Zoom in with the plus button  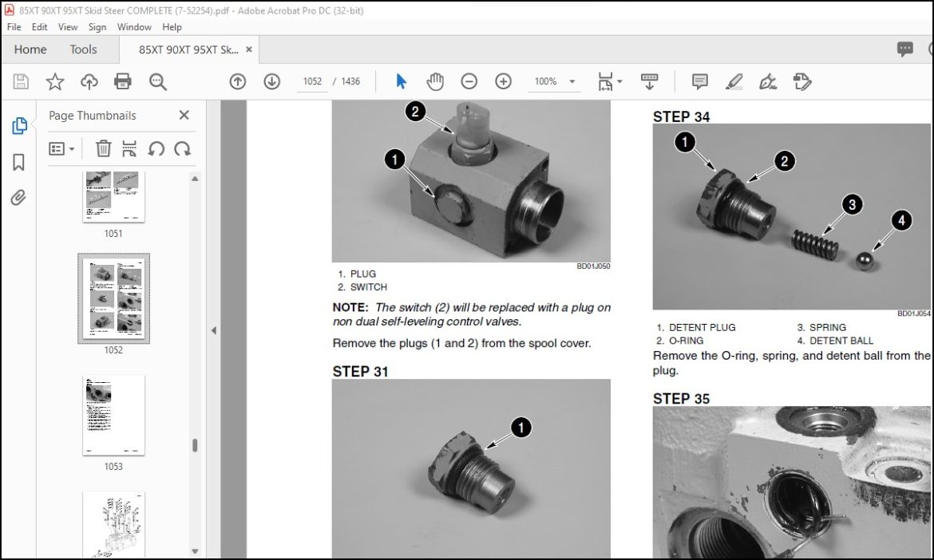pos(504,81)
